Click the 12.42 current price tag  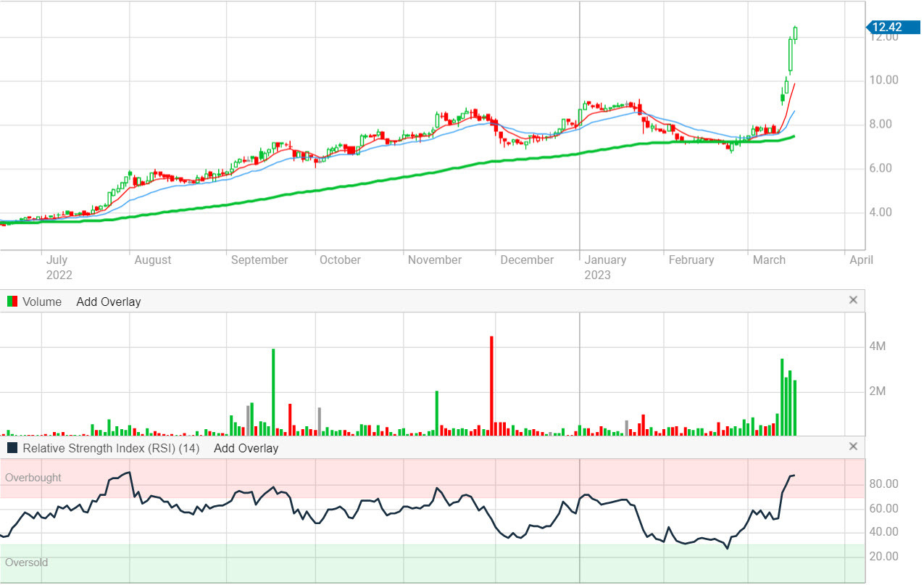886,28
